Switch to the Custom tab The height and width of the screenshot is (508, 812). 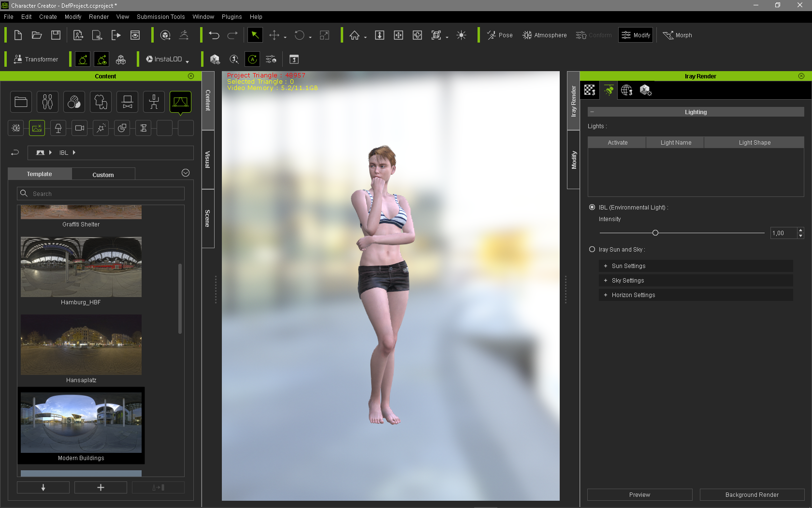click(x=103, y=175)
